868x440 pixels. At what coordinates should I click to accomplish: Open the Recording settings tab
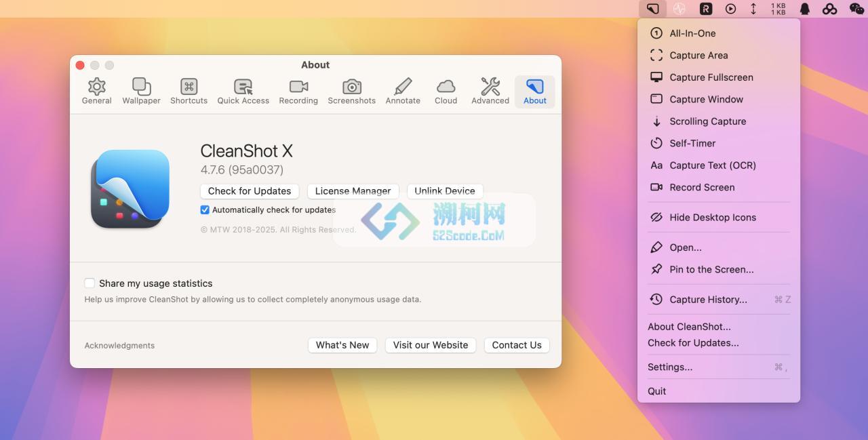pos(298,92)
